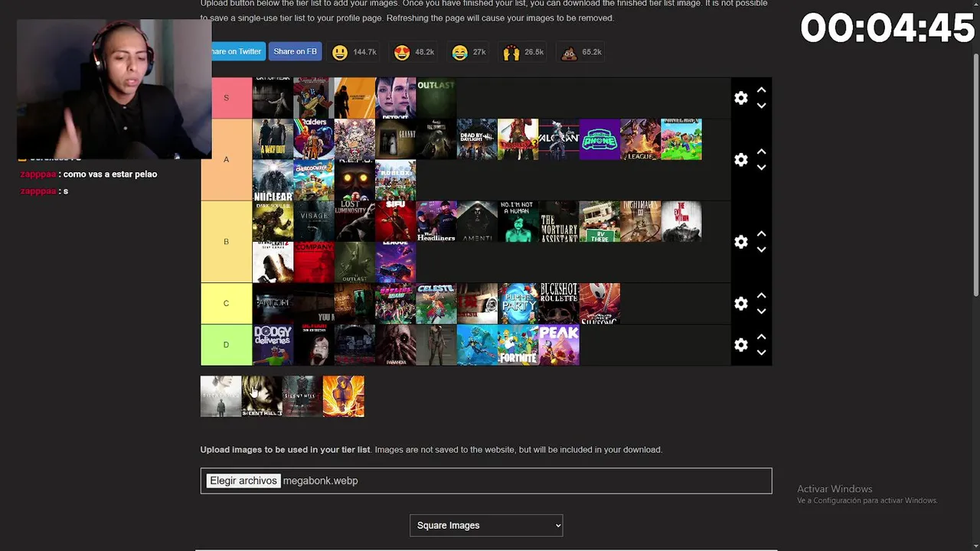The width and height of the screenshot is (980, 551).
Task: Select the No, I'm Not a Human tile
Action: click(518, 221)
